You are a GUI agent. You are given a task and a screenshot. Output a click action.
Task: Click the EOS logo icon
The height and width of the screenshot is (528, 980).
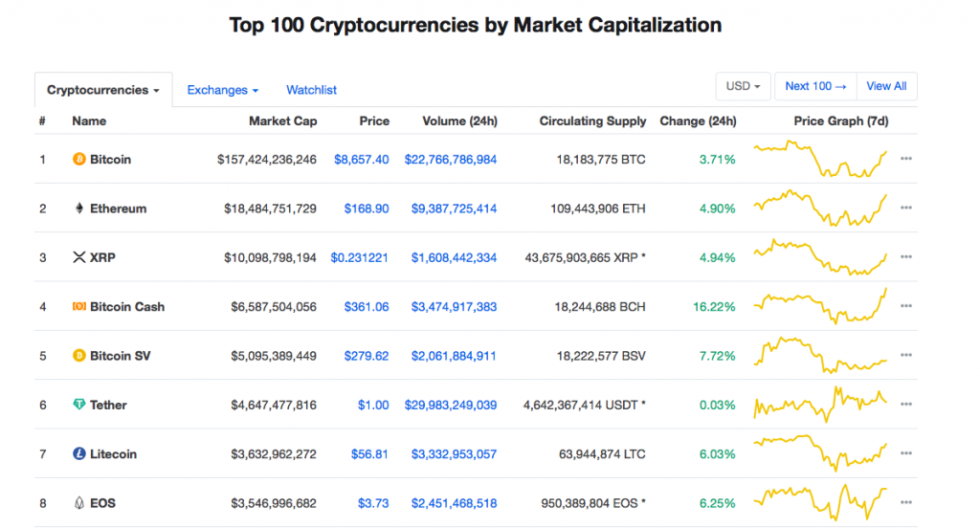pyautogui.click(x=78, y=503)
